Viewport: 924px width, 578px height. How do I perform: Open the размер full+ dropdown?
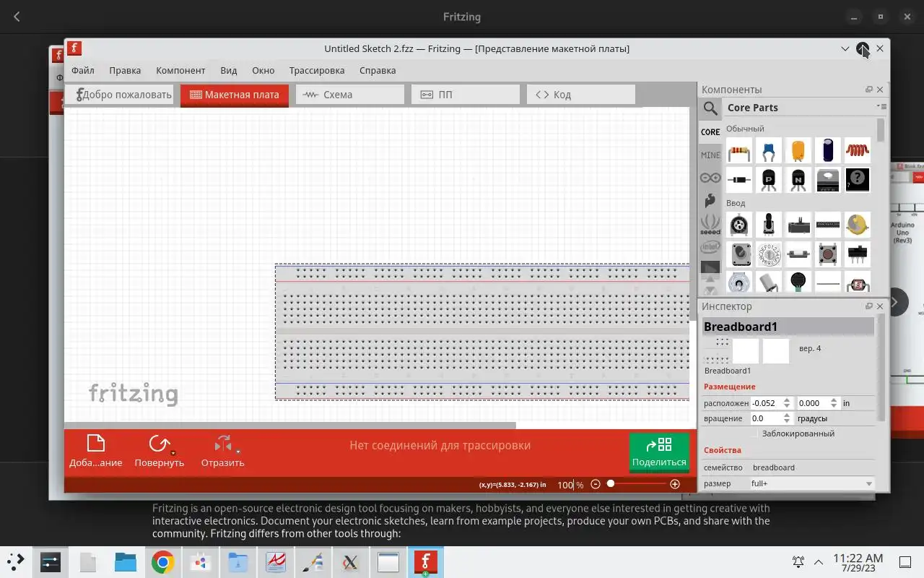(811, 483)
